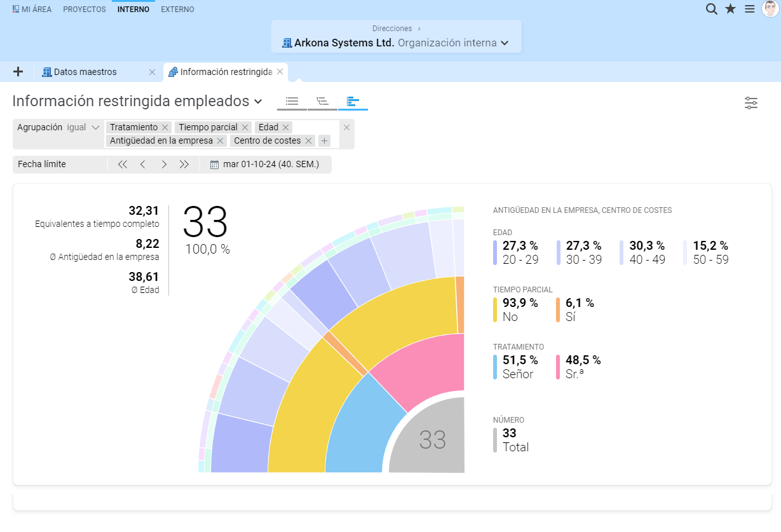Open favorites star icon
This screenshot has width=781, height=532.
tap(731, 9)
